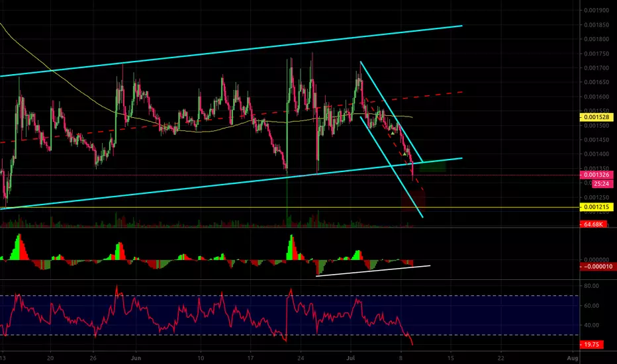
Task: Select the white trendline under the MACD histogram
Action: 373,271
